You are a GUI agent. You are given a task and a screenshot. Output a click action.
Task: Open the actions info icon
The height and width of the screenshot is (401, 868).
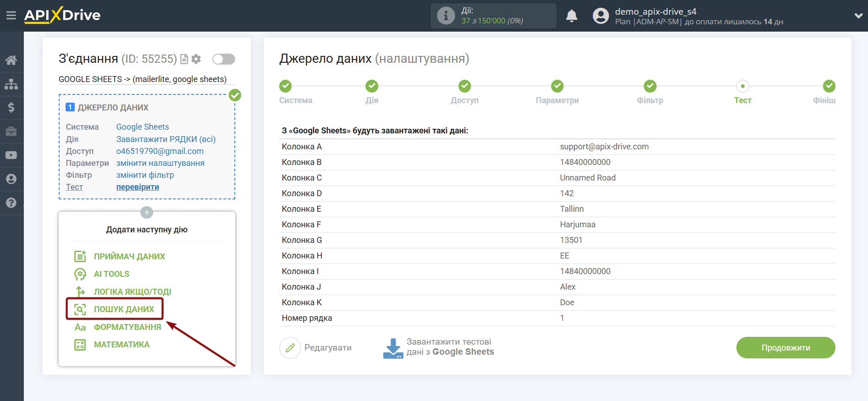point(446,16)
